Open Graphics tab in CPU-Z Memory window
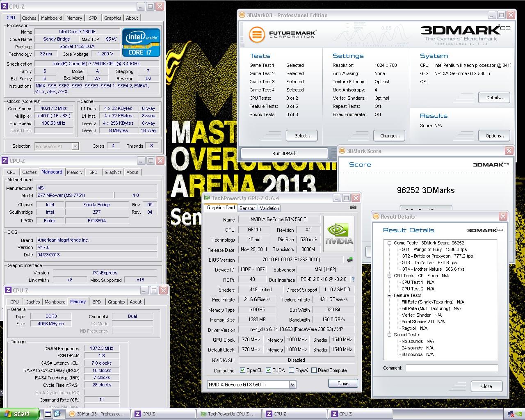Screen dimensions: 525x420 116,302
